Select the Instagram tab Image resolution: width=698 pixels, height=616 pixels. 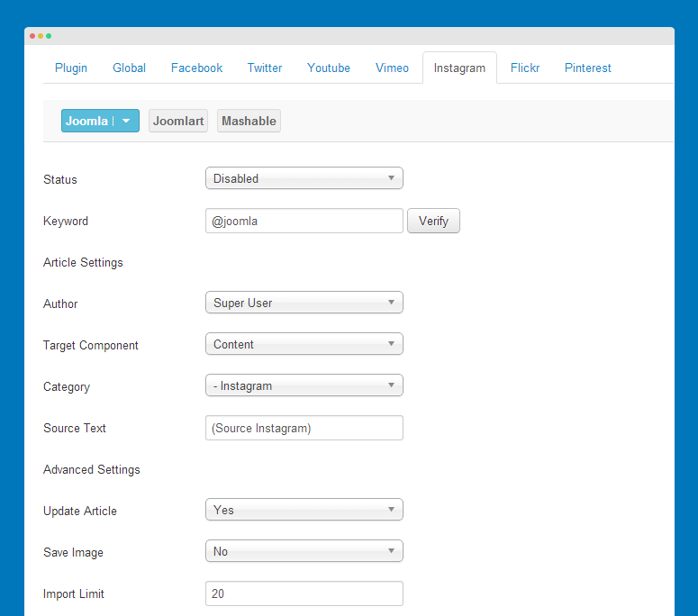coord(459,68)
